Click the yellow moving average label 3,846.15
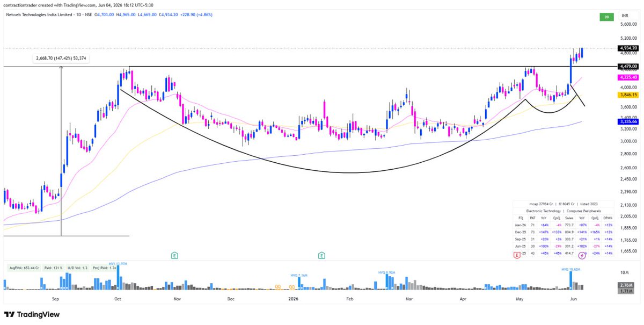This screenshot has height=325, width=644. point(628,95)
